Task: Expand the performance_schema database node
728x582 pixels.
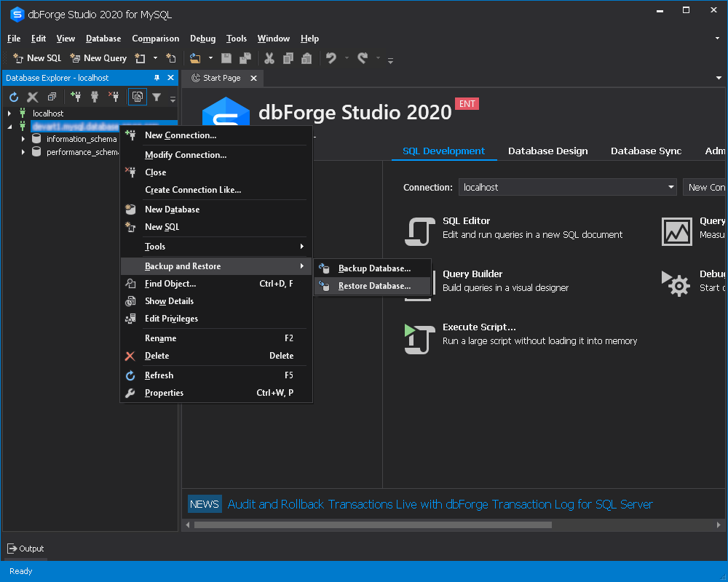Action: pyautogui.click(x=23, y=152)
